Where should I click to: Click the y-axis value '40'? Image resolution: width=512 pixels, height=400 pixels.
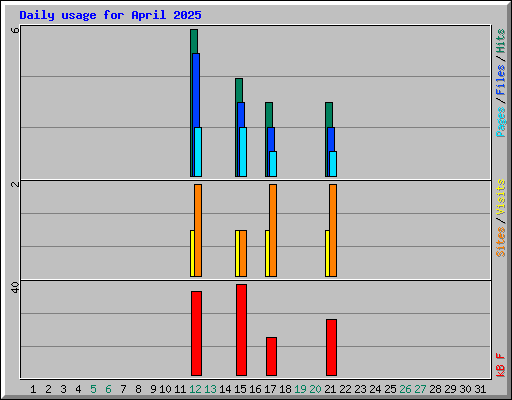click(x=15, y=287)
